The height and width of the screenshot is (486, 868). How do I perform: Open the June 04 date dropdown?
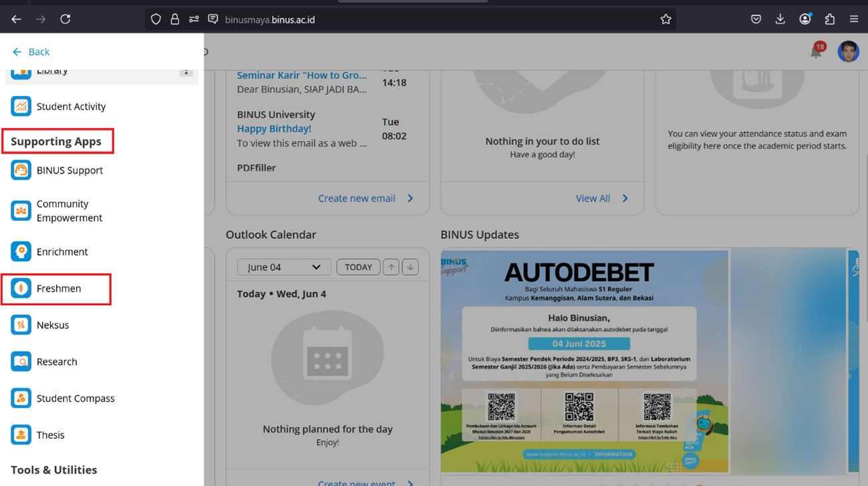(284, 267)
